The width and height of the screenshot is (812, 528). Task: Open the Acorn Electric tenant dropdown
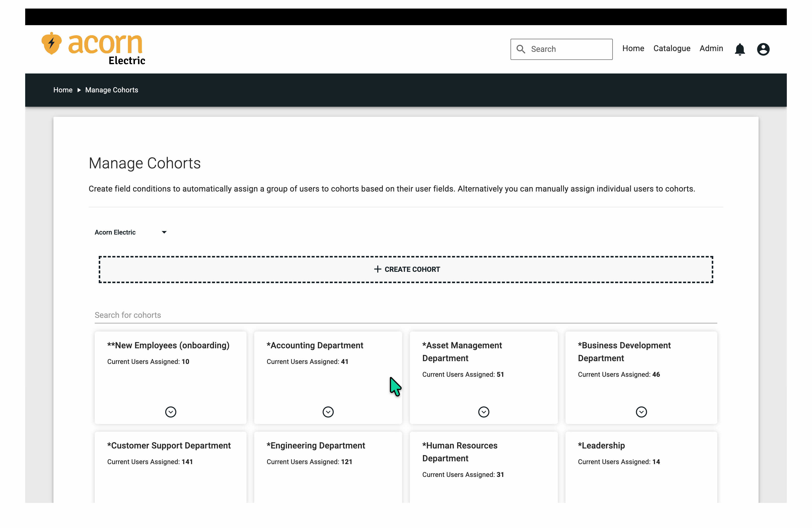click(x=131, y=232)
